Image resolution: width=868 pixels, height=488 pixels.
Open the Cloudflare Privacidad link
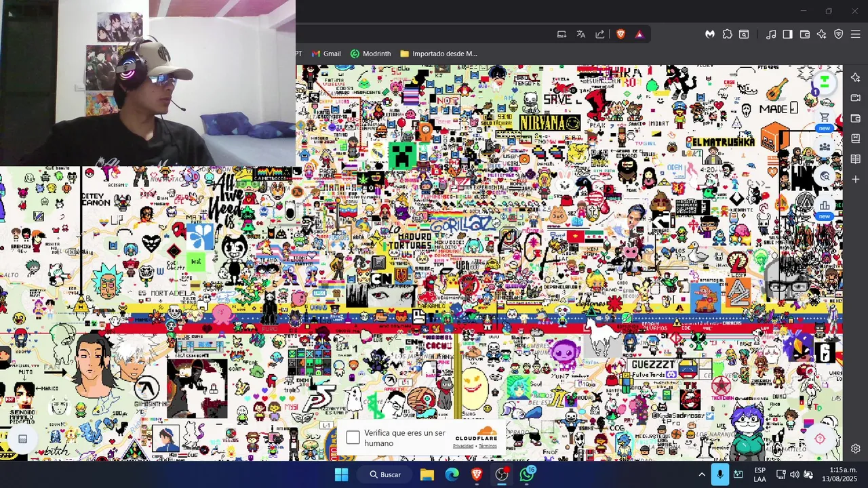tap(463, 446)
